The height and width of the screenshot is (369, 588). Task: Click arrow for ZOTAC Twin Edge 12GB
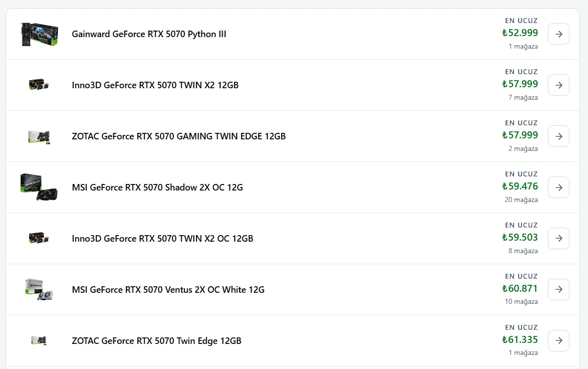pyautogui.click(x=558, y=340)
